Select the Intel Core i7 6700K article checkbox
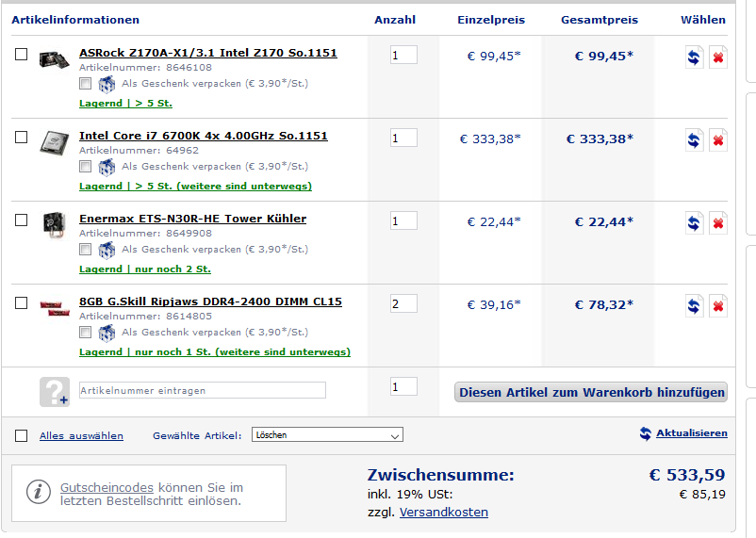The image size is (756, 538). tap(22, 137)
